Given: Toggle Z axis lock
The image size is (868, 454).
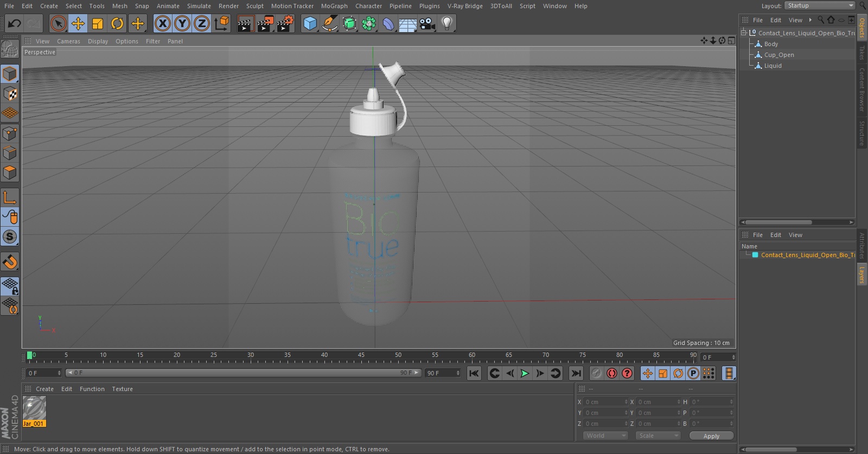Looking at the screenshot, I should point(202,23).
